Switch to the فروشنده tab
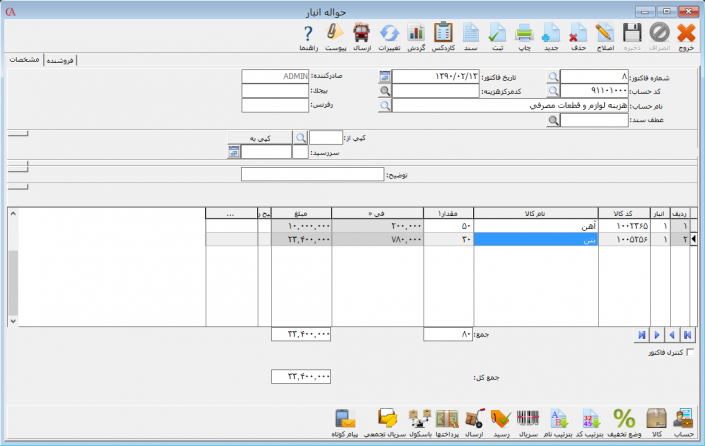Viewport: 705px width, 446px height. [x=60, y=60]
